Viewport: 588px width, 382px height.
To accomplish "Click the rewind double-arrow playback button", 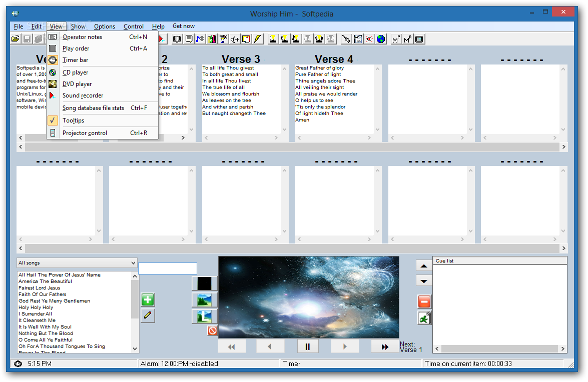I will (x=232, y=346).
